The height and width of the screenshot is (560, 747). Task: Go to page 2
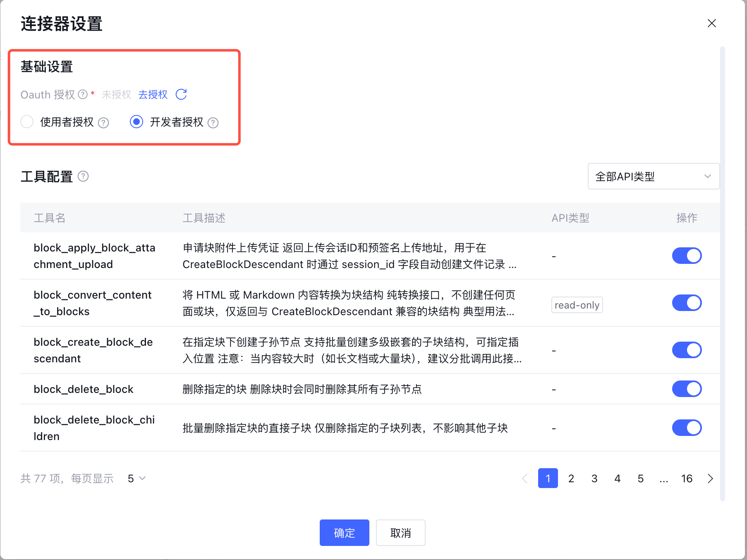pyautogui.click(x=571, y=478)
